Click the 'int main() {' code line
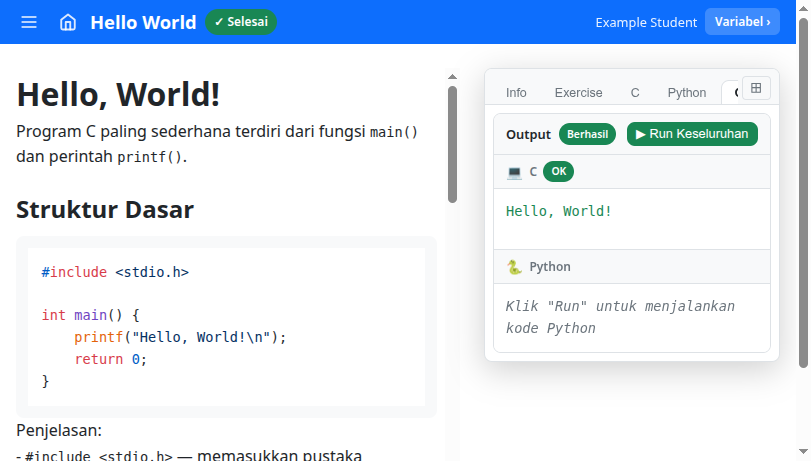 91,315
